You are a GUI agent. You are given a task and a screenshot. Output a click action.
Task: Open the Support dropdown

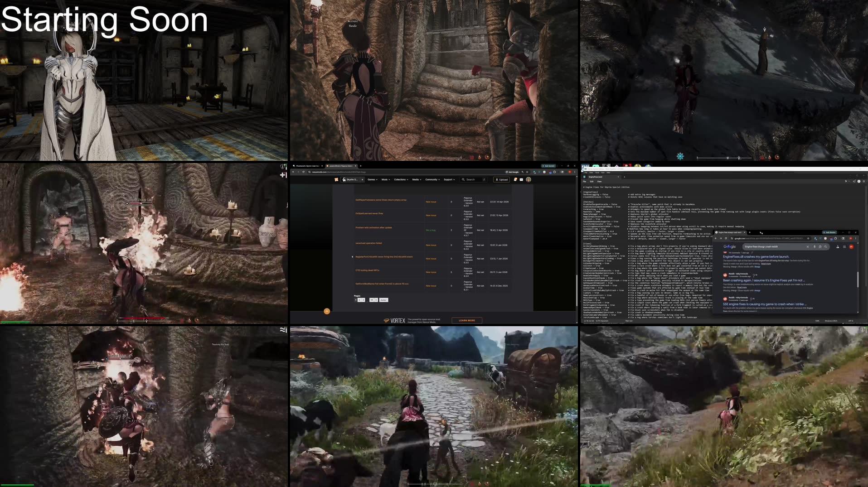coord(449,179)
